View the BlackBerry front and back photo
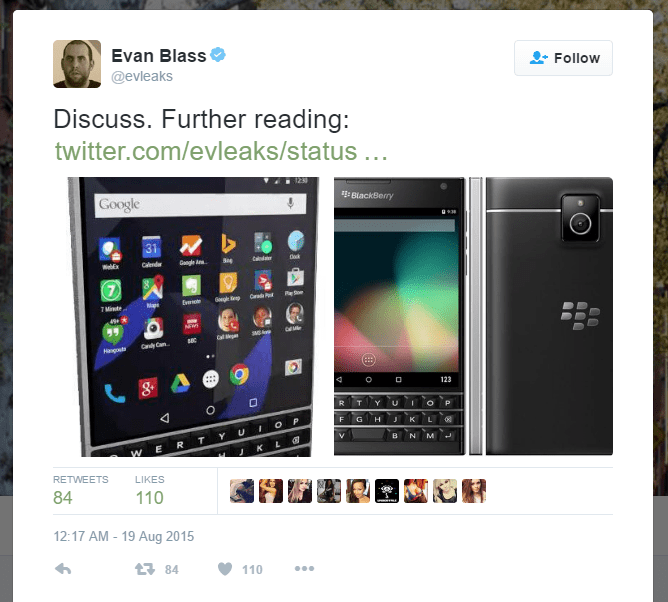 (473, 316)
